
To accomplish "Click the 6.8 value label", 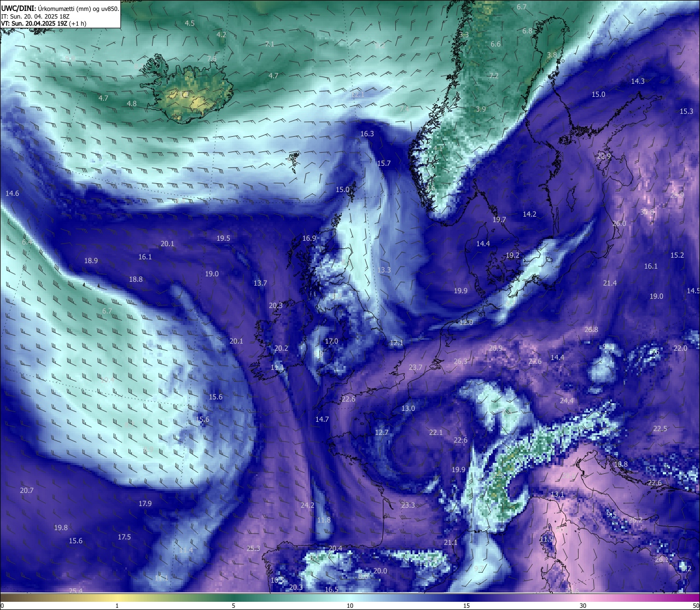I will (x=527, y=31).
